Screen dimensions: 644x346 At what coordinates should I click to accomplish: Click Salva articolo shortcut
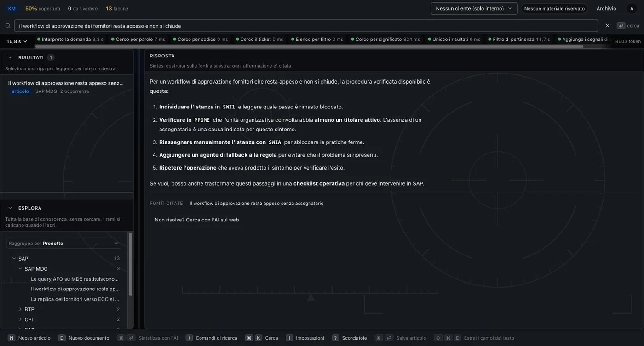point(401,338)
